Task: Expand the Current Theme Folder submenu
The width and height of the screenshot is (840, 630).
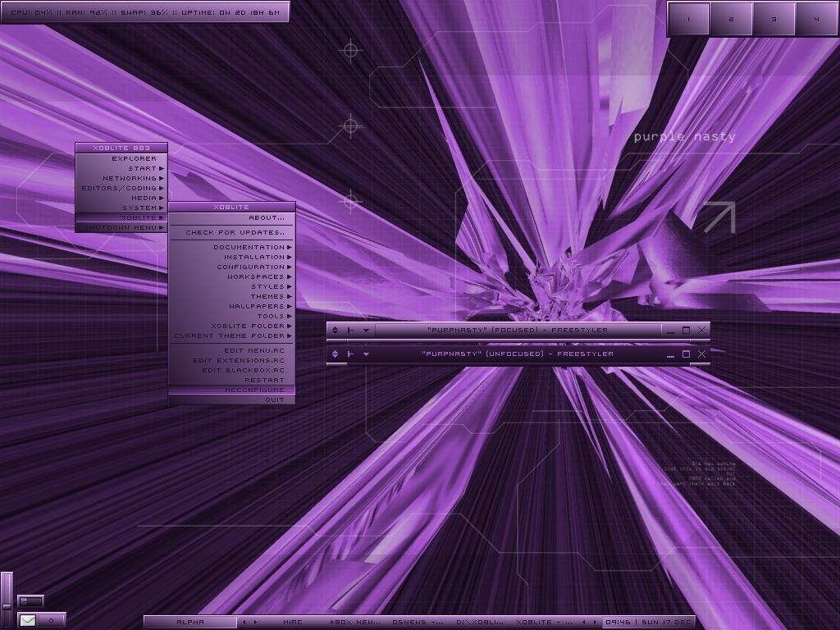Action: 232,336
